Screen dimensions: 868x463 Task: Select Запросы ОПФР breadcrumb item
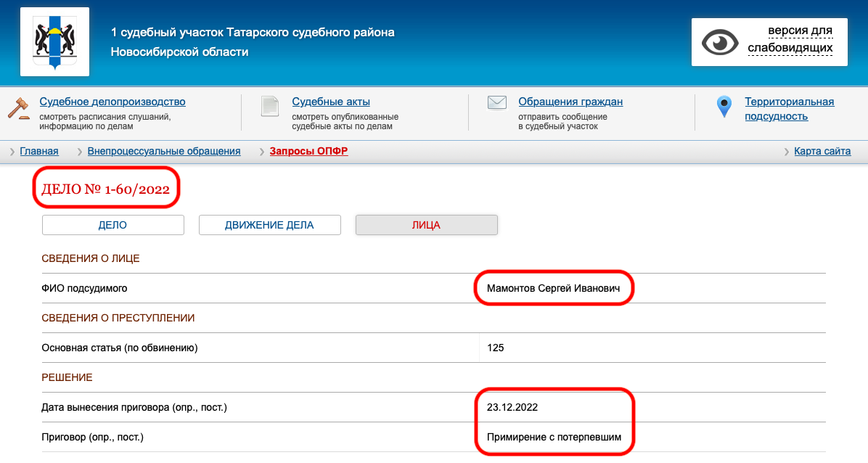308,151
